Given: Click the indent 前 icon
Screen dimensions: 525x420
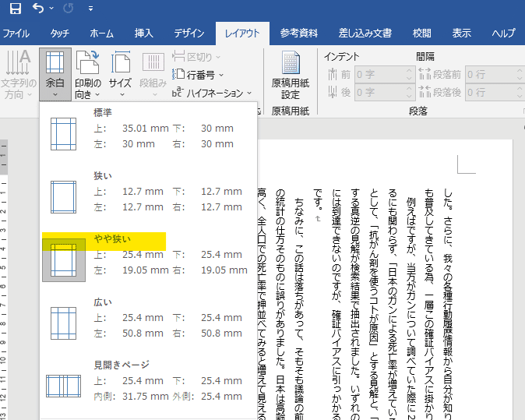Looking at the screenshot, I should coord(332,74).
